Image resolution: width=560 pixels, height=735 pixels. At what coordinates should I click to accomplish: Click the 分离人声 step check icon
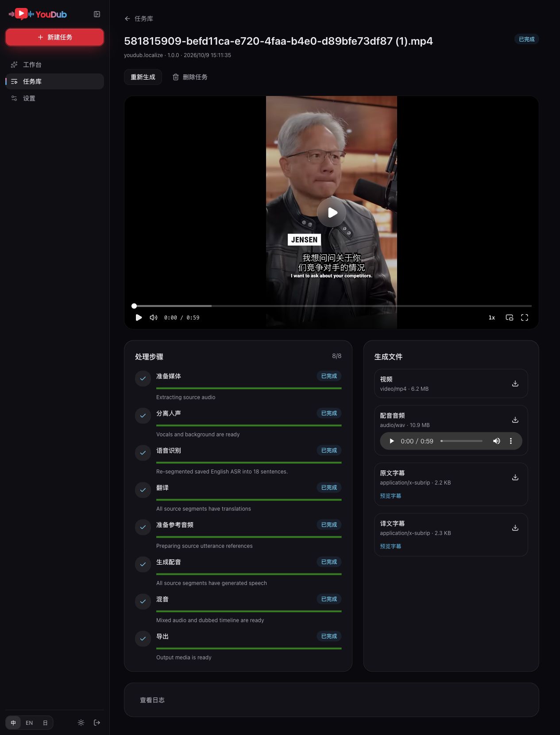(143, 416)
